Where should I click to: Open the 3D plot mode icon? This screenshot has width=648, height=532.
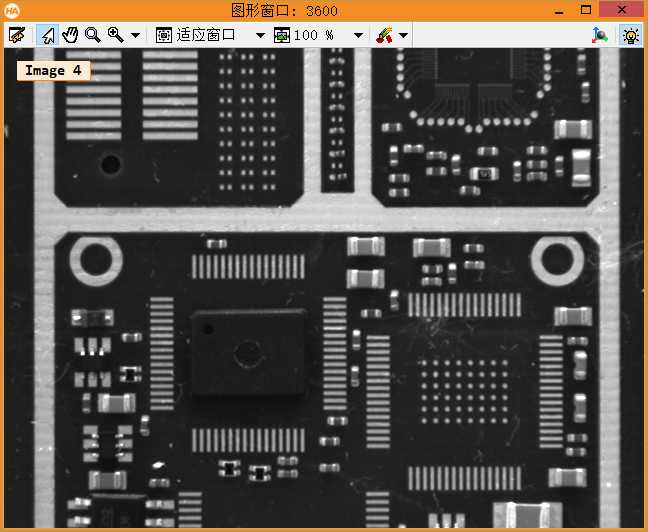[599, 35]
